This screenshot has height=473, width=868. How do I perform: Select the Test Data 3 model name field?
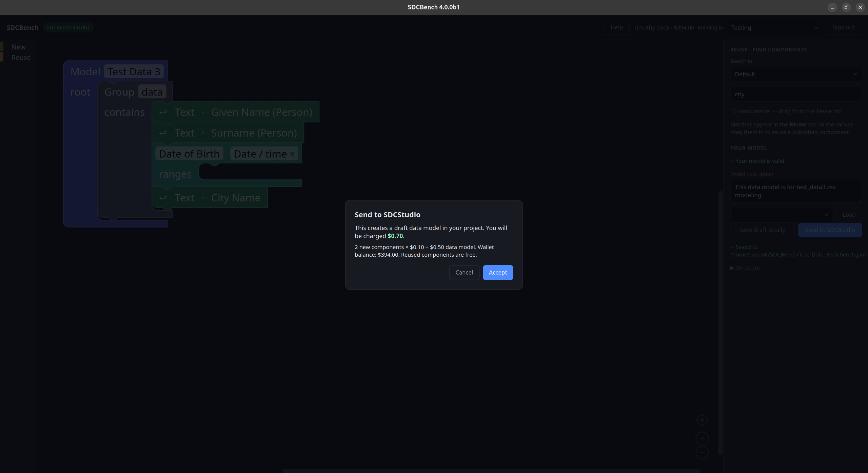click(134, 72)
